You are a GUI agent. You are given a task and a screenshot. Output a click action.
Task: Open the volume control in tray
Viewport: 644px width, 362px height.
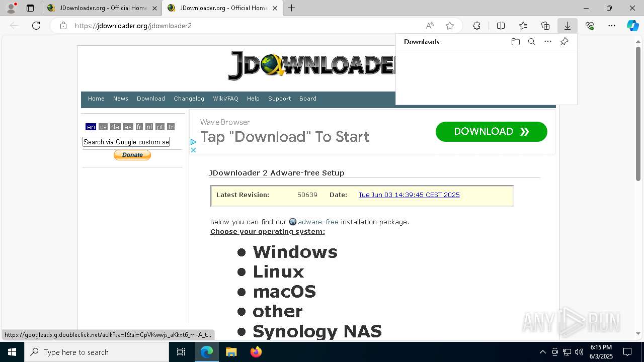coord(579,352)
